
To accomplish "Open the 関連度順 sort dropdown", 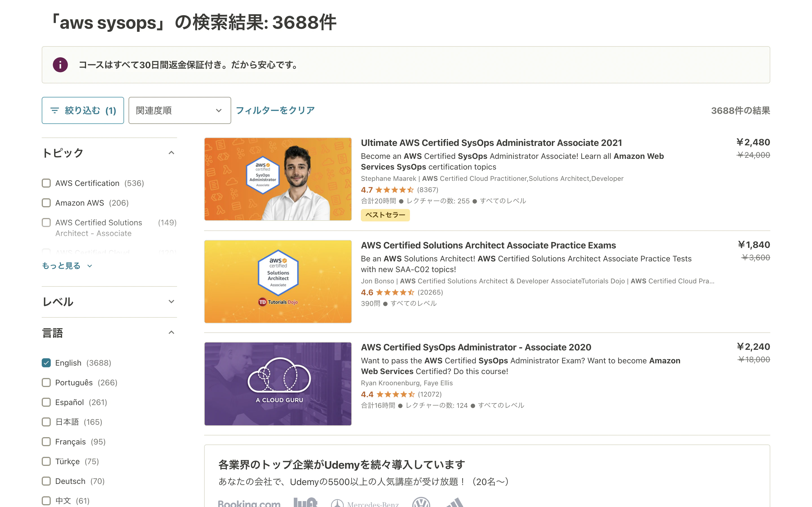I will pos(180,110).
